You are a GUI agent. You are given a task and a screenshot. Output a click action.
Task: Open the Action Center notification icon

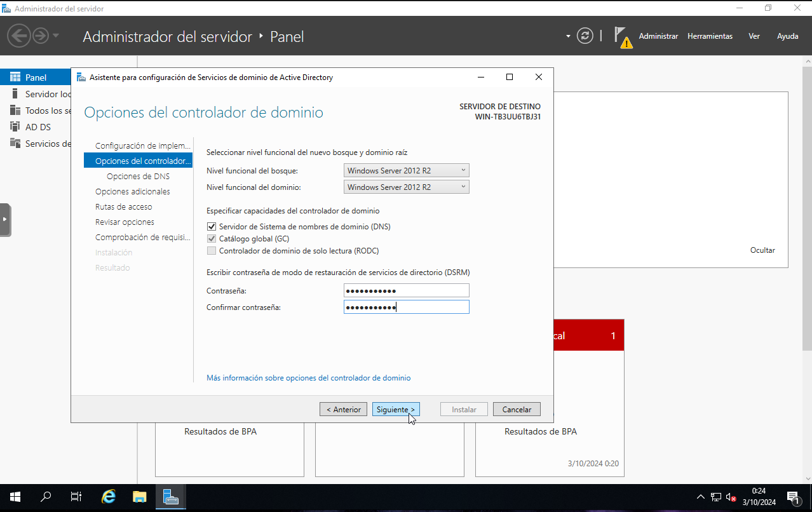click(793, 497)
